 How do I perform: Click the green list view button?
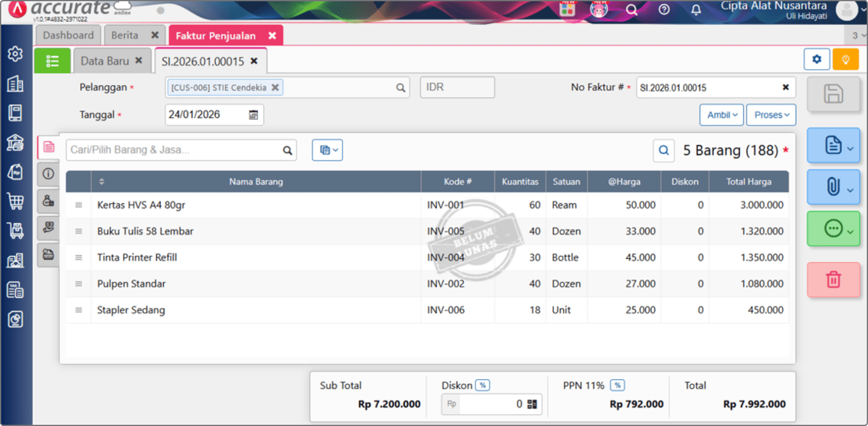coord(52,61)
